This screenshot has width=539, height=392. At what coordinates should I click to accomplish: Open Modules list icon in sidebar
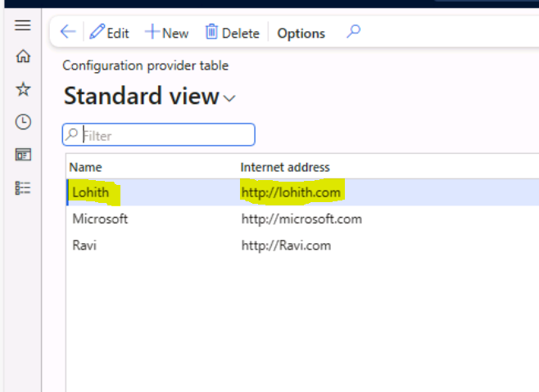coord(23,188)
